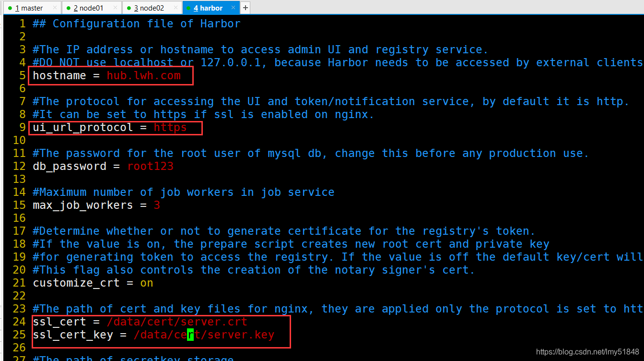Click the ssl_cert key on line 24
The image size is (644, 361).
pos(59,322)
